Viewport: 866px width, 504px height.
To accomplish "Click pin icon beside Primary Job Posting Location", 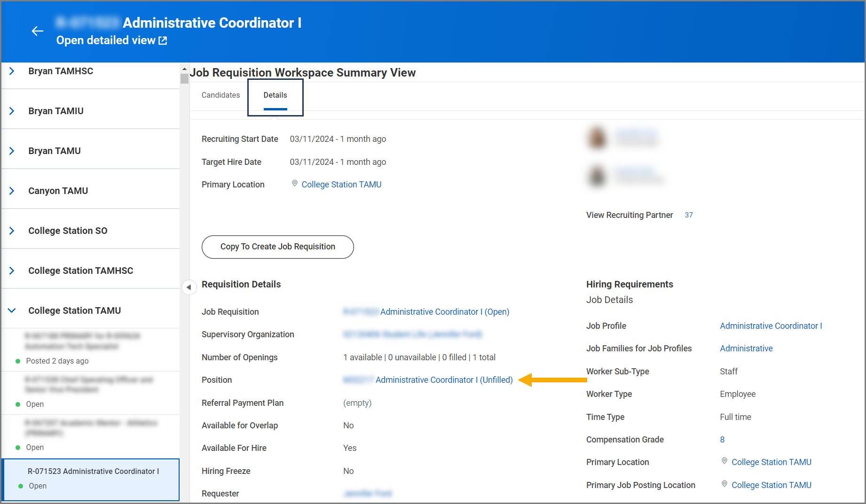I will 724,484.
